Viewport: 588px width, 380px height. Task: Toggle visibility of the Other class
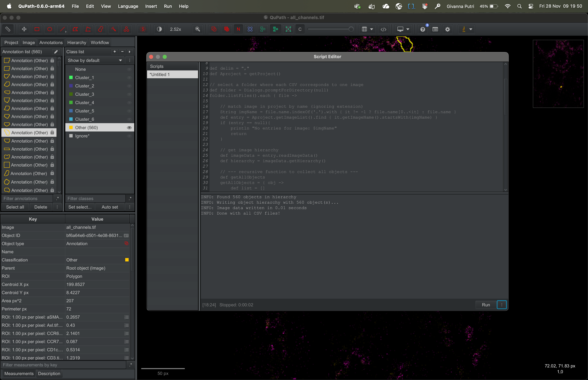tap(129, 128)
